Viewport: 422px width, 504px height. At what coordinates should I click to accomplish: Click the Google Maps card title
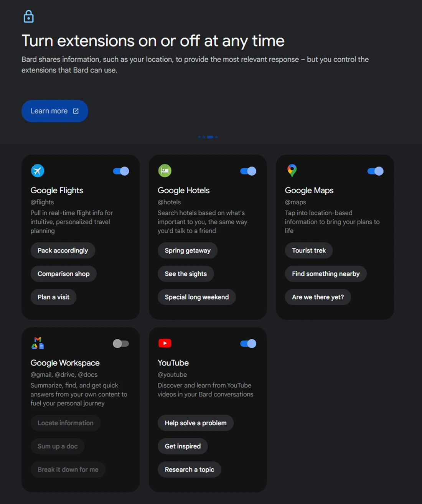309,191
